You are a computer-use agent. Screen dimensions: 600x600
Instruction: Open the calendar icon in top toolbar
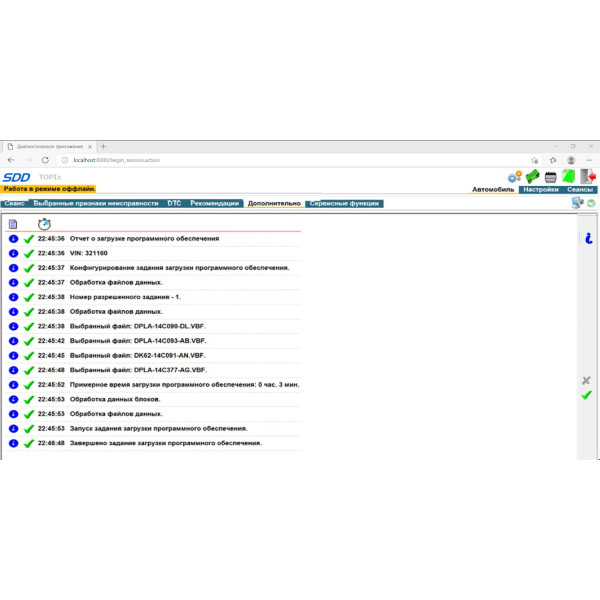point(550,177)
